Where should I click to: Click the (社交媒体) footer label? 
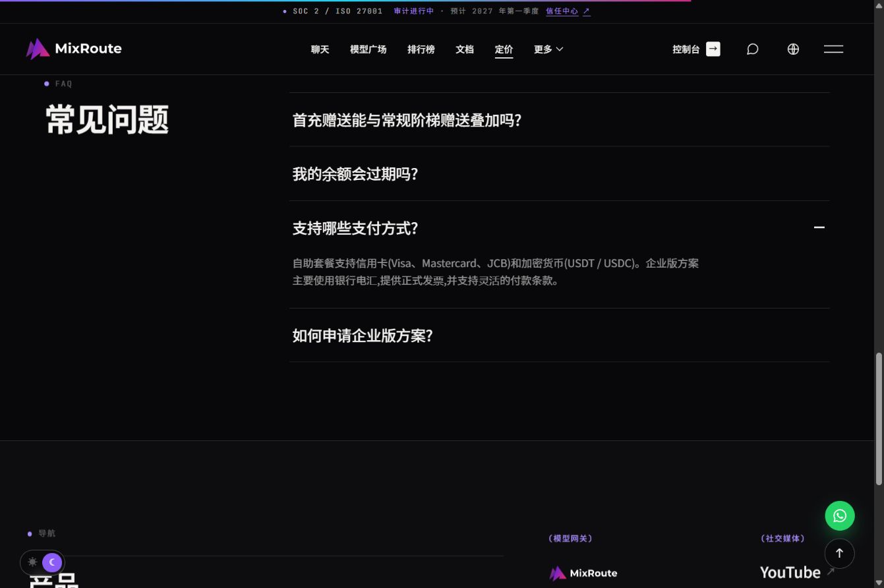tap(782, 539)
